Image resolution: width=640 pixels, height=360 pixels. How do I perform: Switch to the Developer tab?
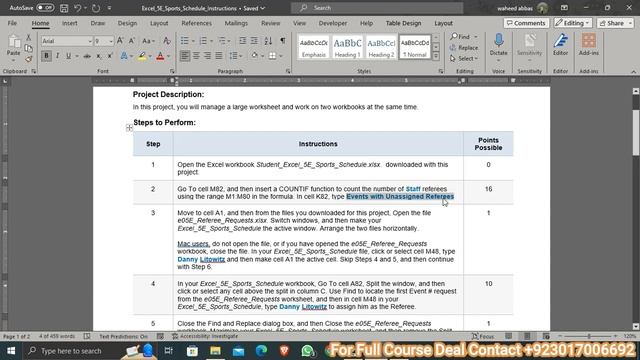point(333,23)
